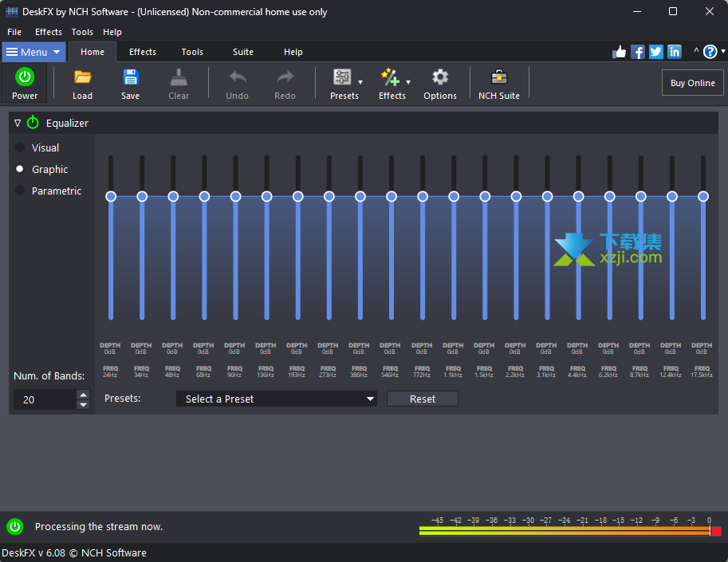Open the Help menu in menu bar
This screenshot has width=728, height=562.
click(x=112, y=32)
